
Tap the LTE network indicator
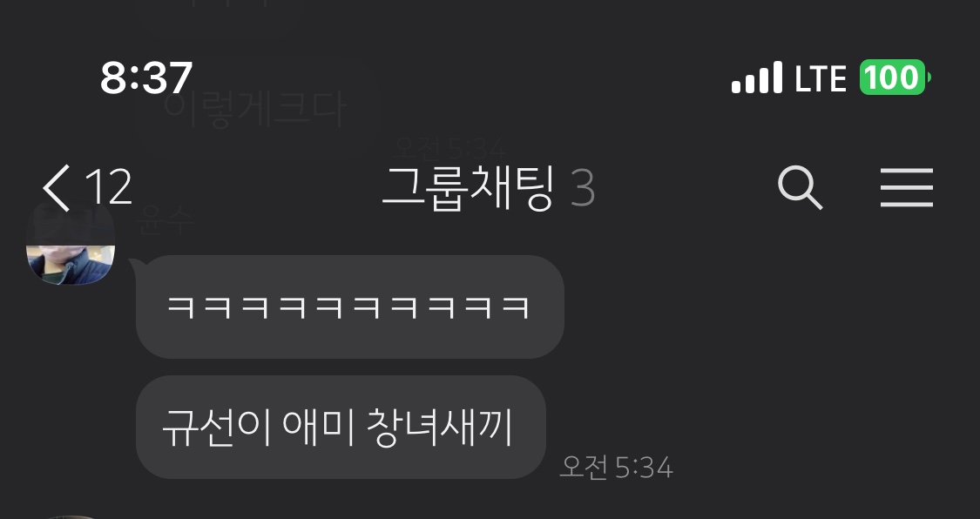tap(821, 78)
